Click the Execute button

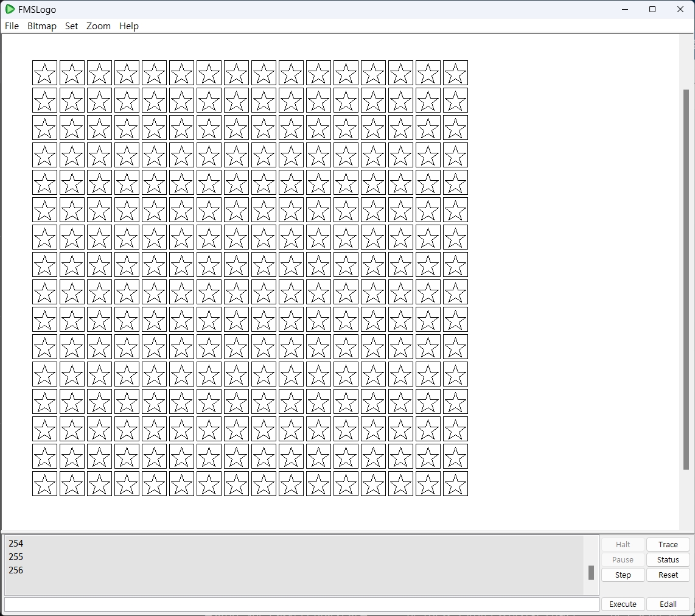pos(623,604)
